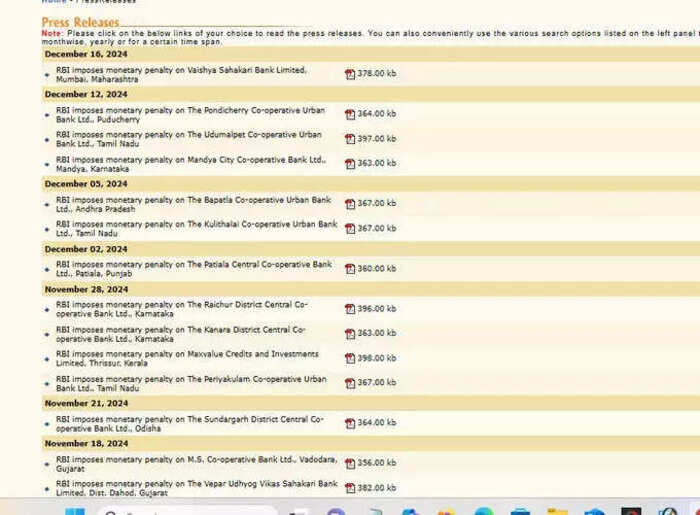700x515 pixels.
Task: Read the Udumalpet Co-operative Urban Bank release
Action: [x=189, y=139]
